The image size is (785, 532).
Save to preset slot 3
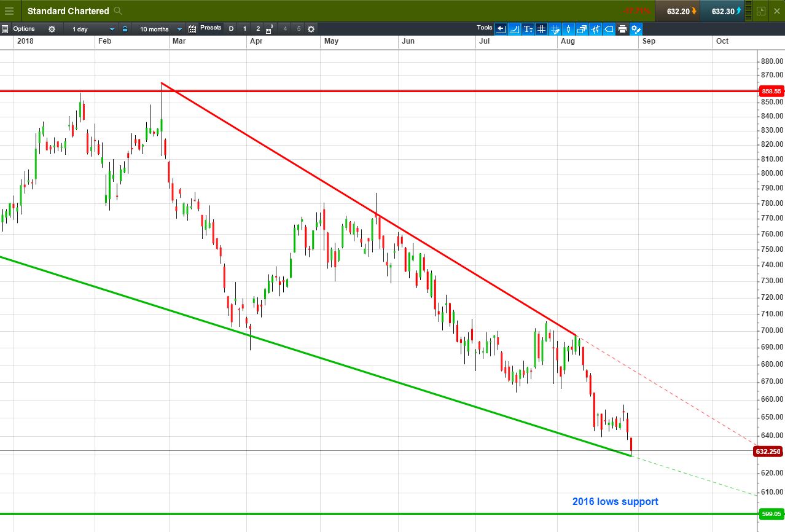270,29
